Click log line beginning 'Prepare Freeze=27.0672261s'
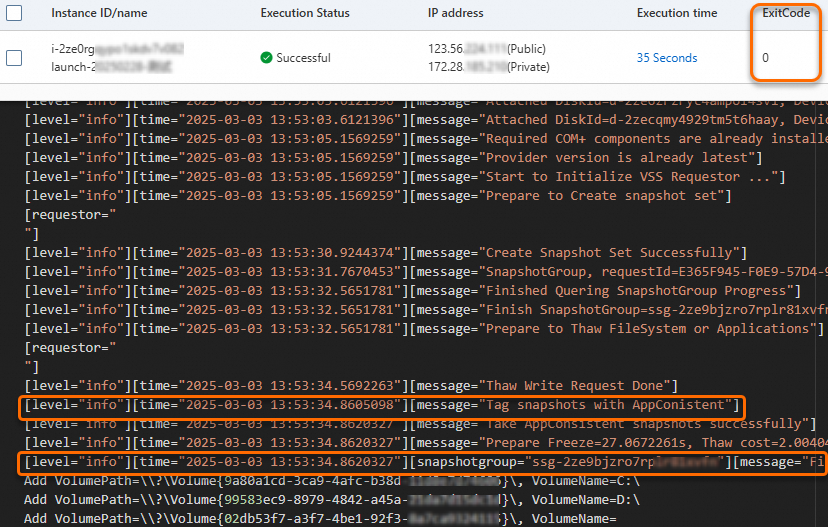This screenshot has height=527, width=828. coord(426,443)
